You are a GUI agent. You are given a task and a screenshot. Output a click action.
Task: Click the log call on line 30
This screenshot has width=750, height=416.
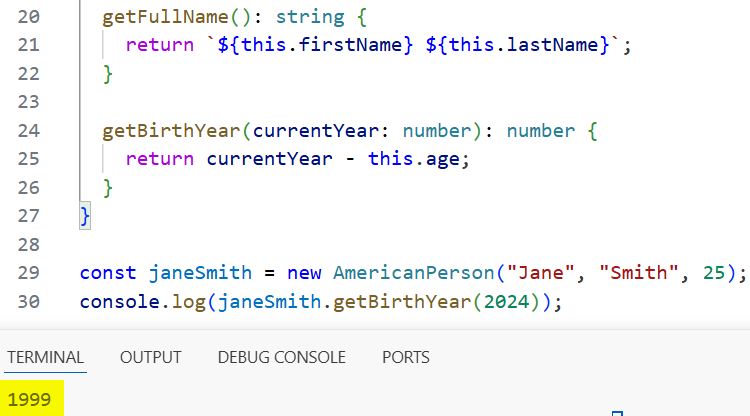point(188,303)
